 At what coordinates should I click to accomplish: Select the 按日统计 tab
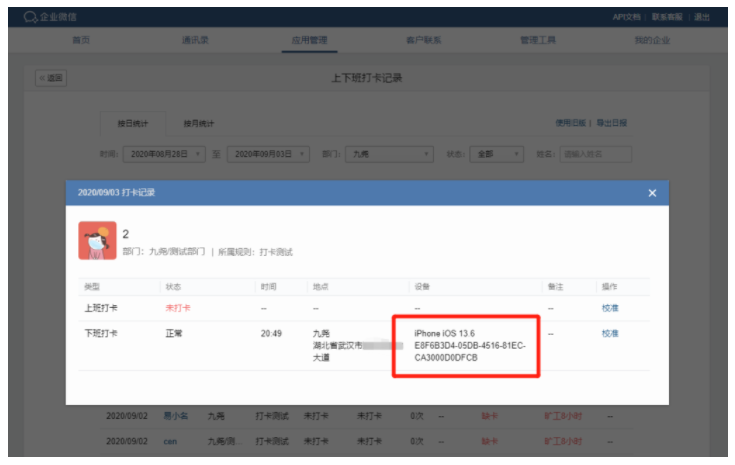pyautogui.click(x=133, y=124)
